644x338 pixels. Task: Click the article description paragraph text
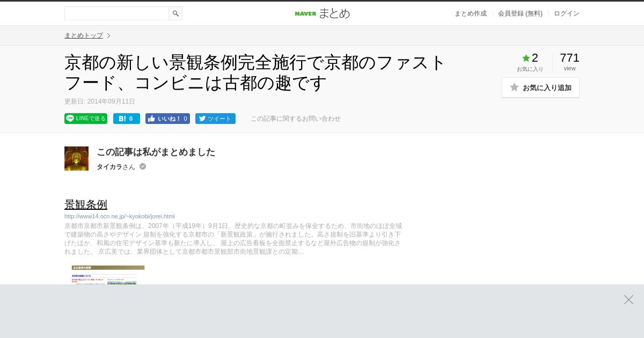[233, 239]
